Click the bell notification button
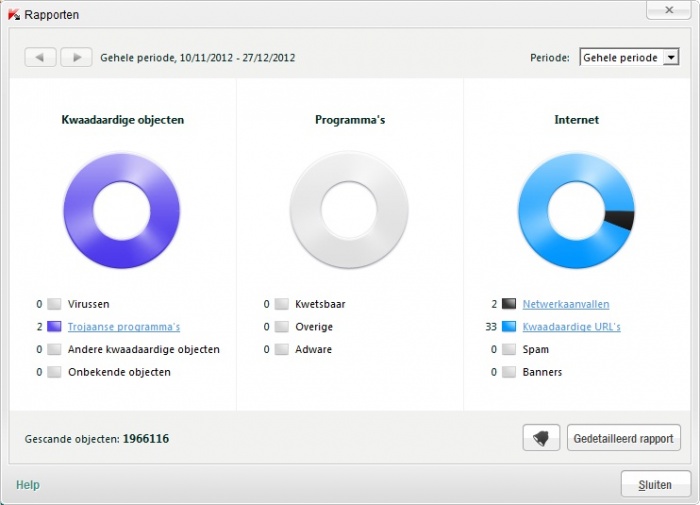Image resolution: width=700 pixels, height=505 pixels. coord(541,438)
